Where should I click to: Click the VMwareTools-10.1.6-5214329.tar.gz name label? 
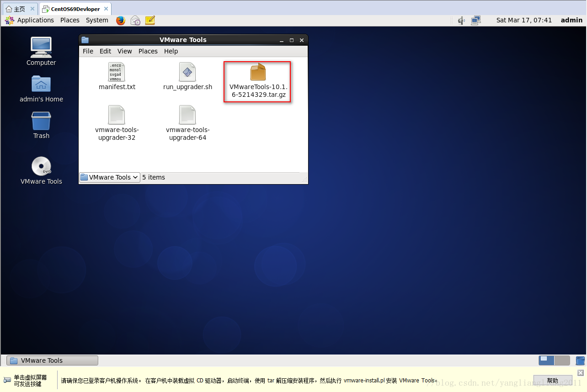tap(258, 90)
